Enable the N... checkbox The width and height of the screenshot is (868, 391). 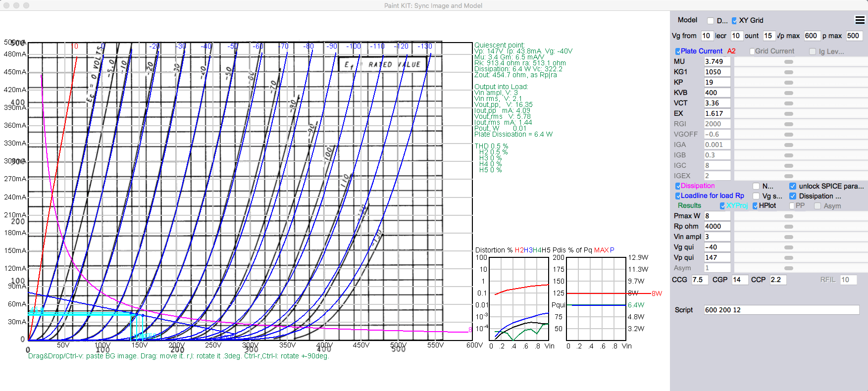click(756, 186)
